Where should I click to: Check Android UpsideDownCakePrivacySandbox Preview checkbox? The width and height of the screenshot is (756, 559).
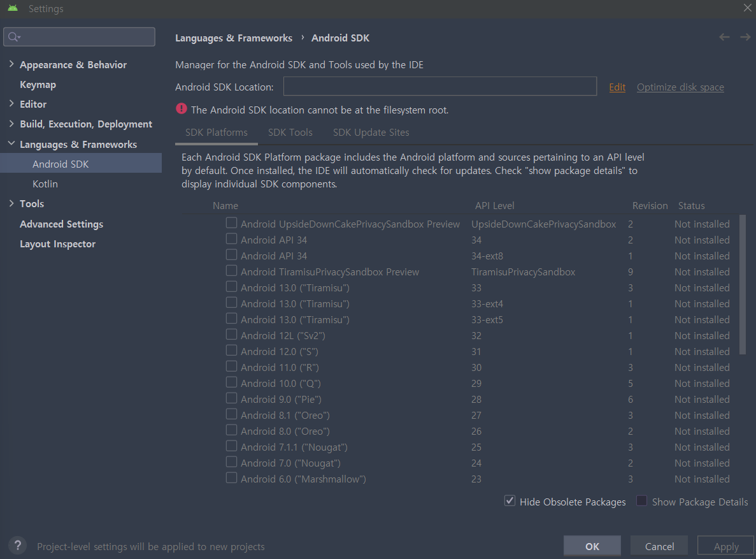point(231,223)
